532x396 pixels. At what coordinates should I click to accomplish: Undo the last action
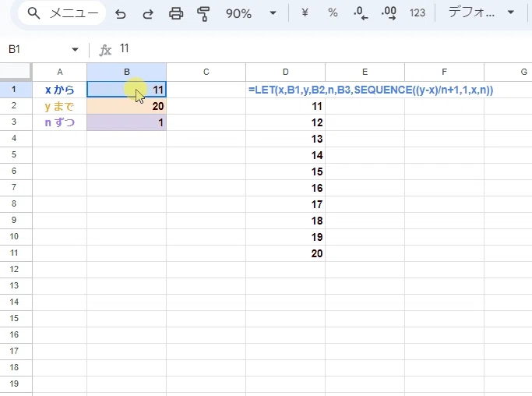tap(121, 13)
